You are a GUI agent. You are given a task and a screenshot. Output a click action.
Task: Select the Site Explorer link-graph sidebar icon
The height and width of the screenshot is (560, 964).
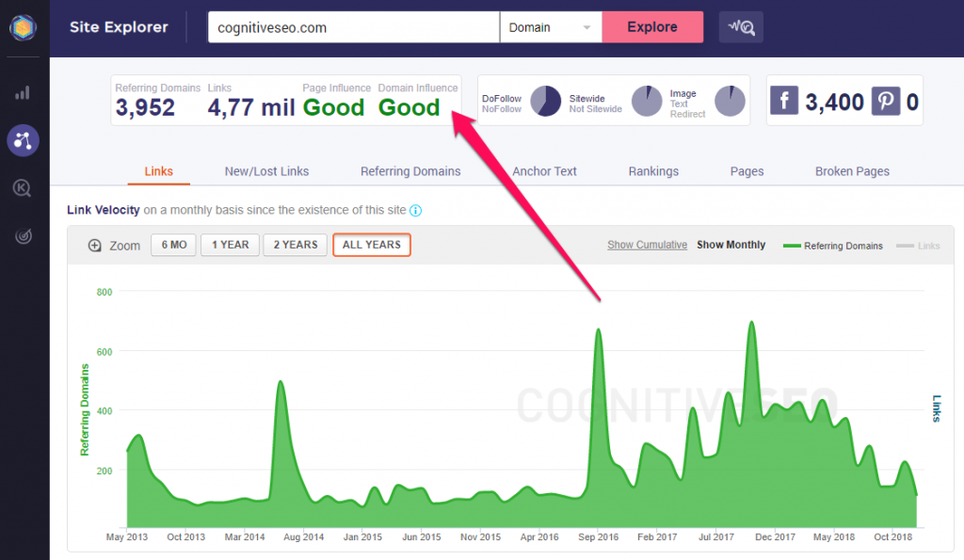click(x=23, y=141)
